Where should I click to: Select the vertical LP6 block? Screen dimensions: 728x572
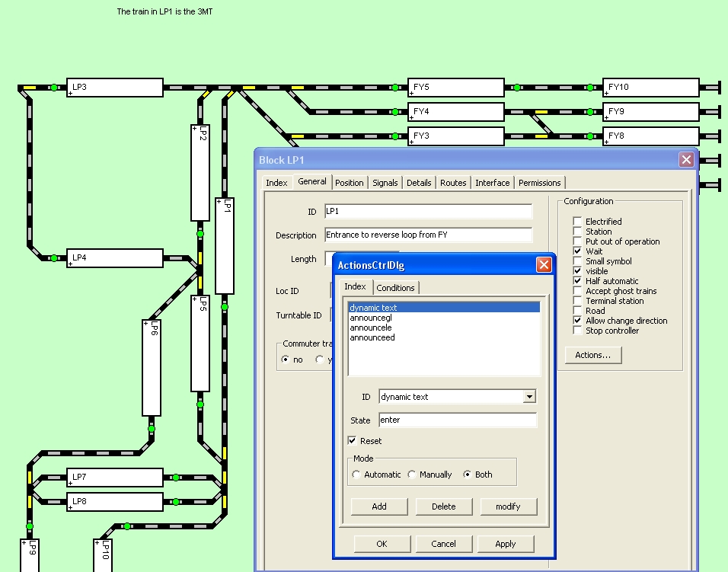(152, 367)
